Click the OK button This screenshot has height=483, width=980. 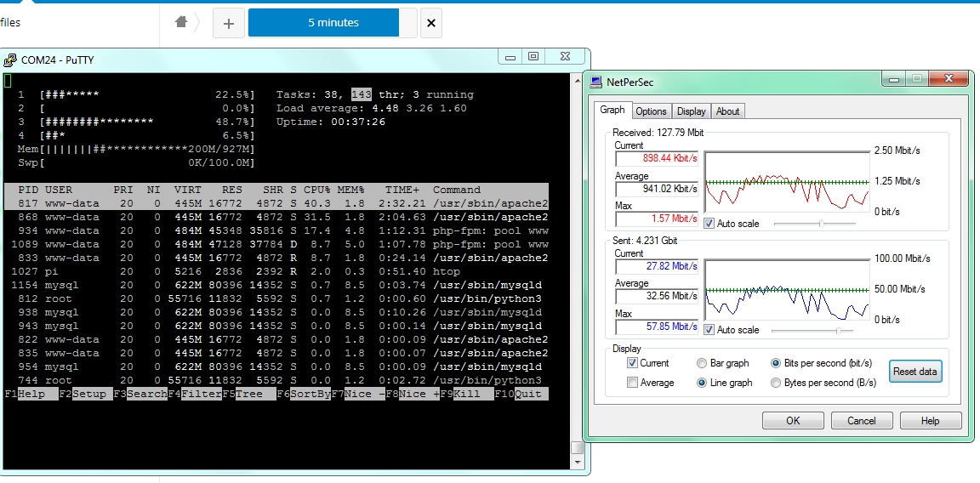coord(793,421)
